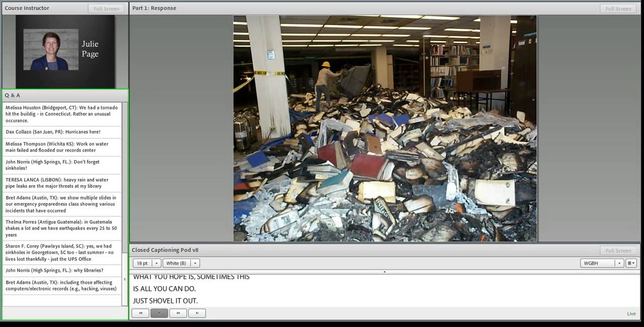644x327 pixels.
Task: Select John Norris's why libraries message
Action: coord(62,270)
